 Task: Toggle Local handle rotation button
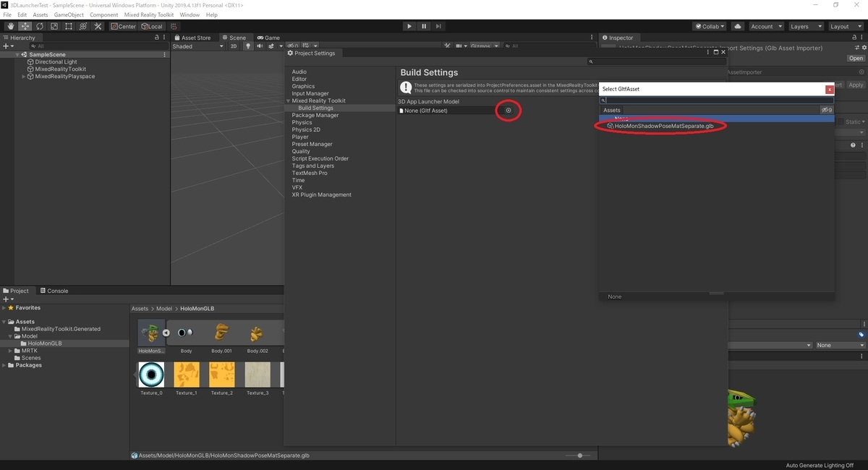(x=152, y=26)
